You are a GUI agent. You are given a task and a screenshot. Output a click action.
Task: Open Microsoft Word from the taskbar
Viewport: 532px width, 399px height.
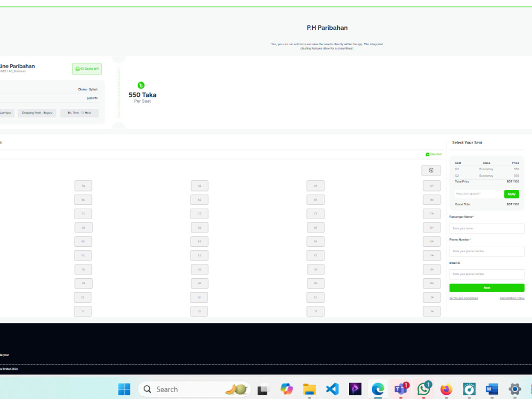click(492, 389)
